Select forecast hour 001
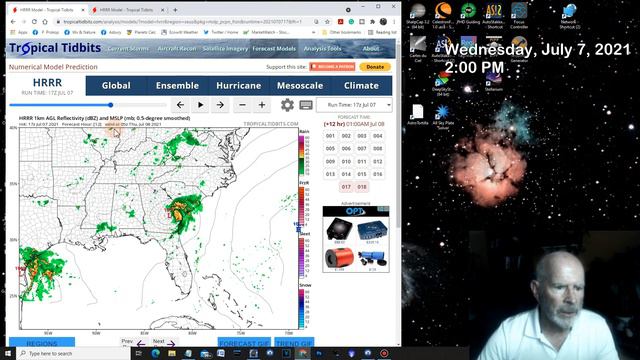This screenshot has width=640, height=360. 330,136
